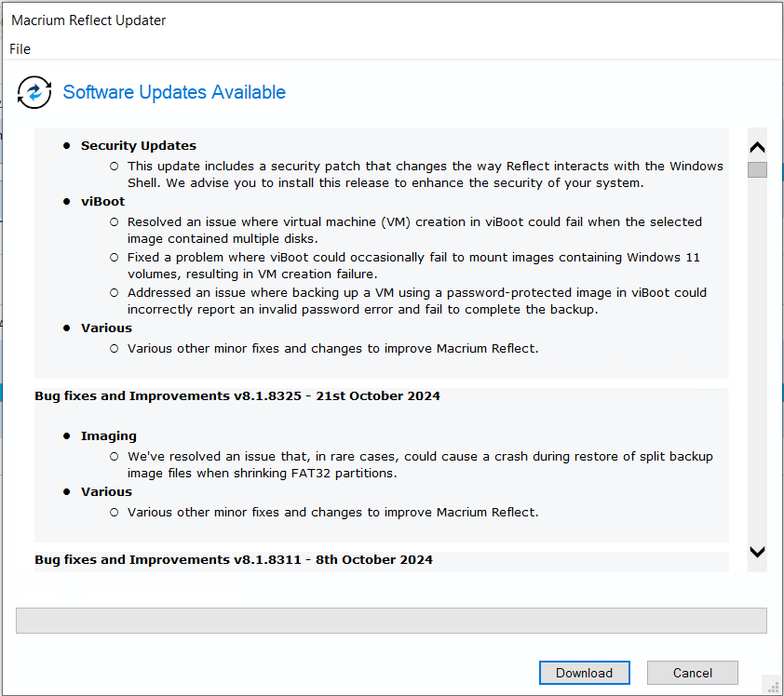Click the update refresh arrows icon
Image resolution: width=784 pixels, height=696 pixels.
pos(34,92)
